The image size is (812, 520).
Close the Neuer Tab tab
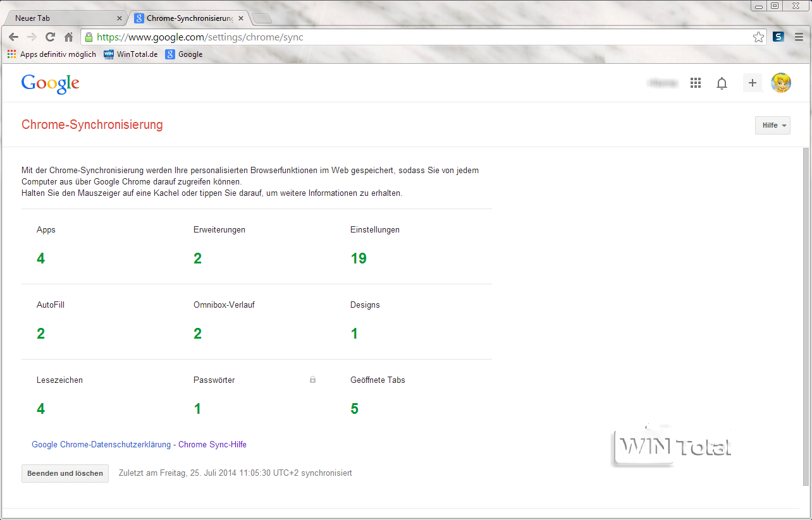click(x=120, y=18)
